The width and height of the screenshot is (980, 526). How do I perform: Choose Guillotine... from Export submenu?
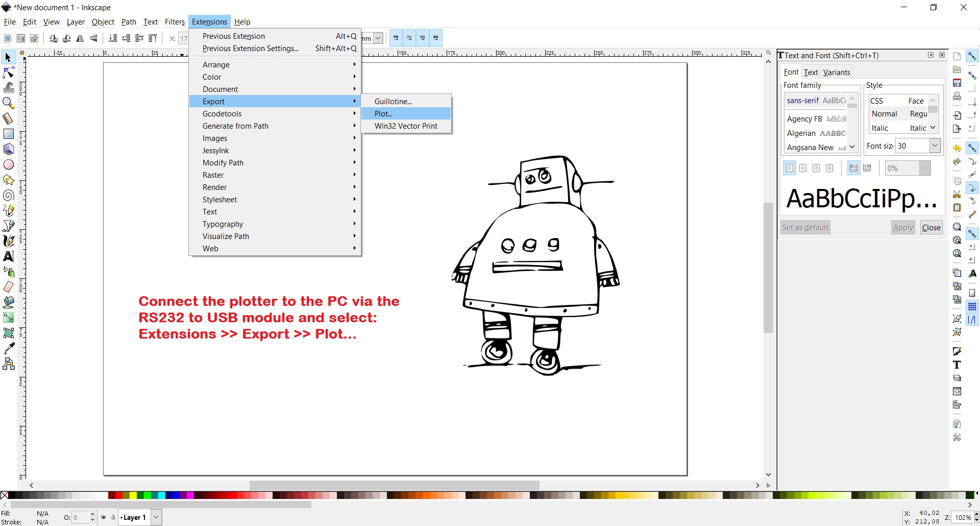tap(406, 102)
